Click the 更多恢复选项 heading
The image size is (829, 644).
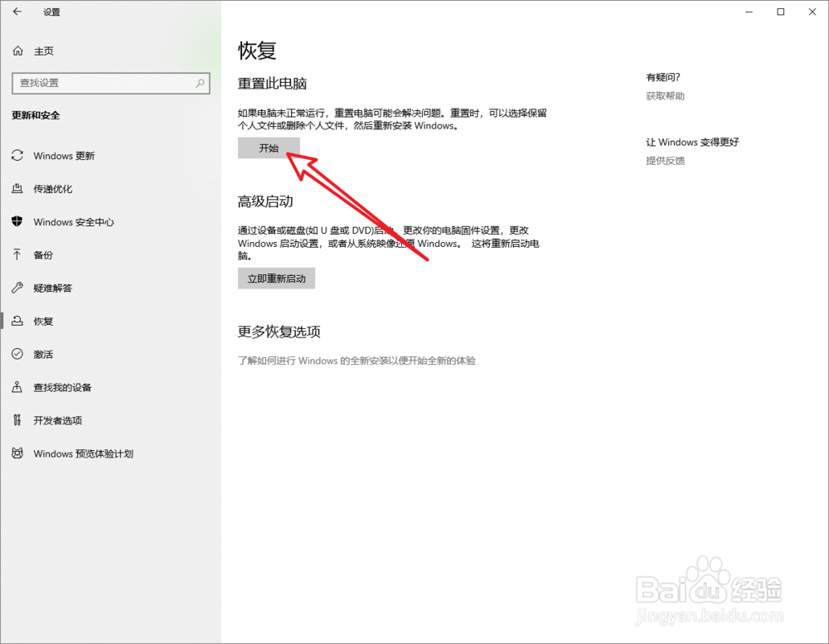pyautogui.click(x=279, y=332)
